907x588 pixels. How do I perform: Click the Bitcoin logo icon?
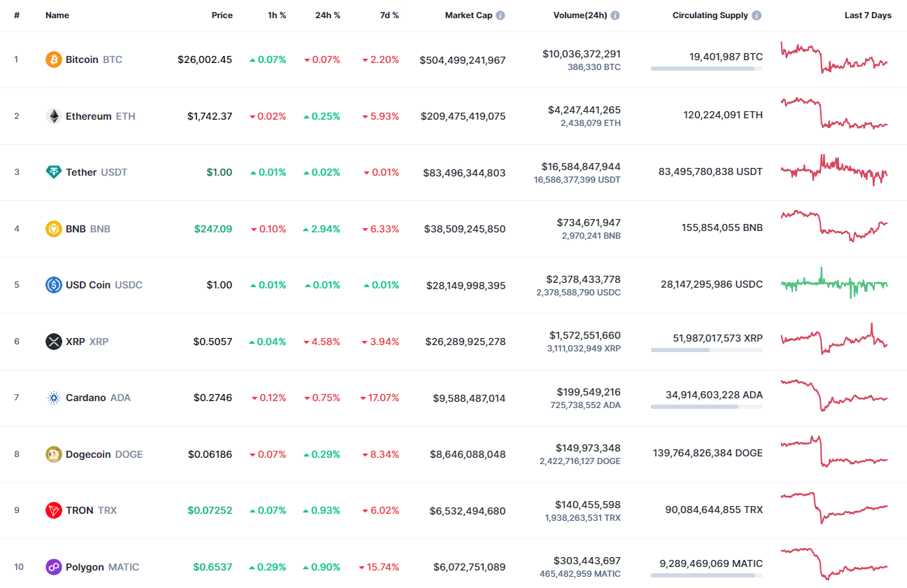tap(52, 59)
